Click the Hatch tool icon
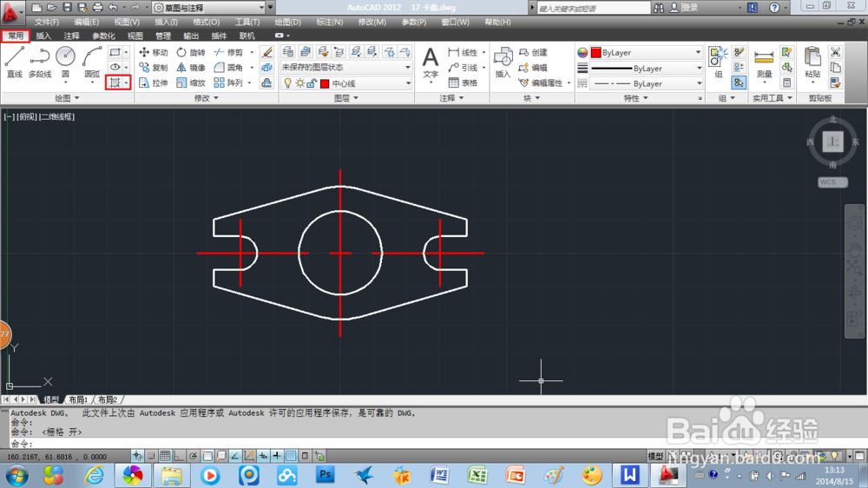This screenshot has width=868, height=488. click(115, 82)
